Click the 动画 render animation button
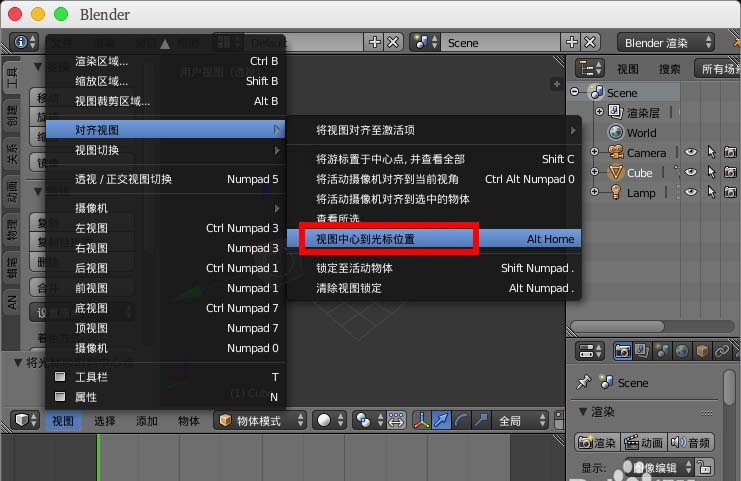 coord(644,442)
